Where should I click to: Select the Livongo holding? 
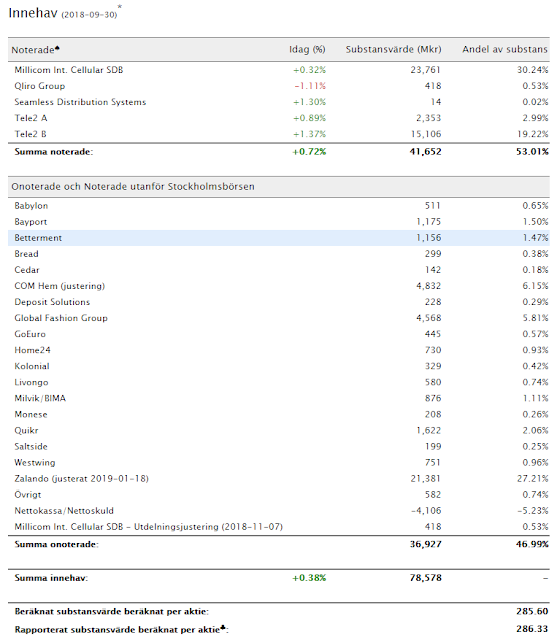(279, 382)
